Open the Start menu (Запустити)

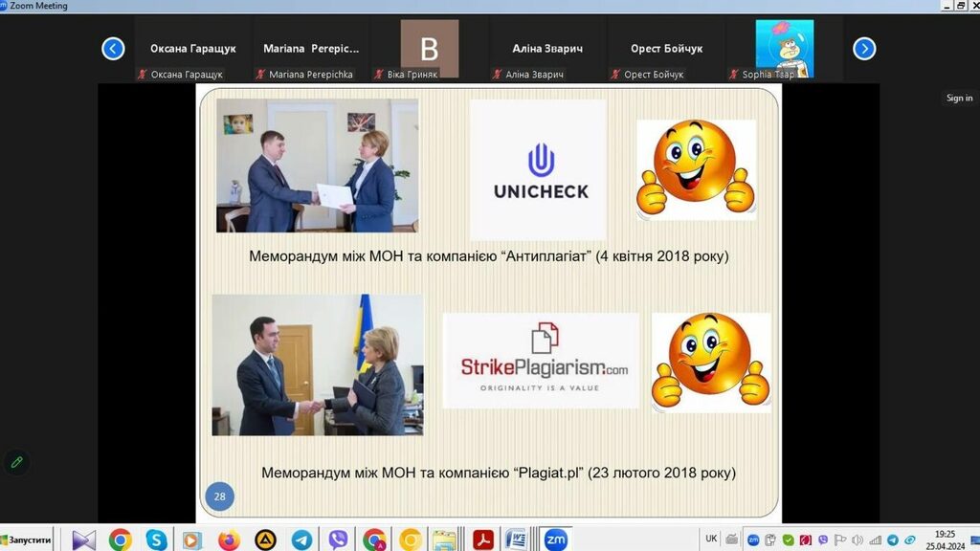click(x=27, y=540)
